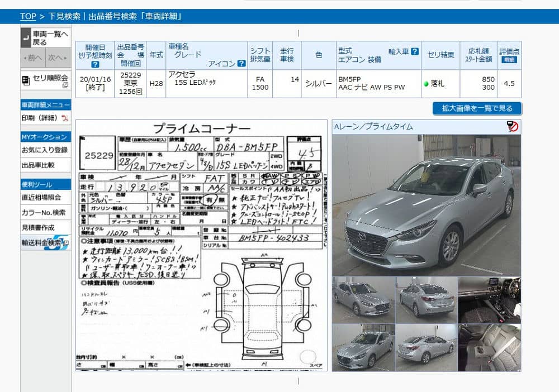Open 出品車比較 from sidebar menu
The height and width of the screenshot is (392, 559).
[x=37, y=165]
